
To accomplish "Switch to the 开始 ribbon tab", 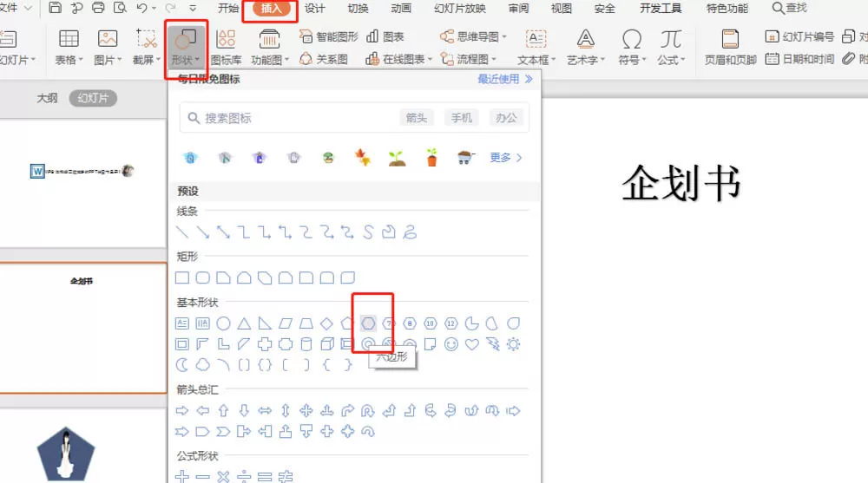I will click(x=227, y=9).
